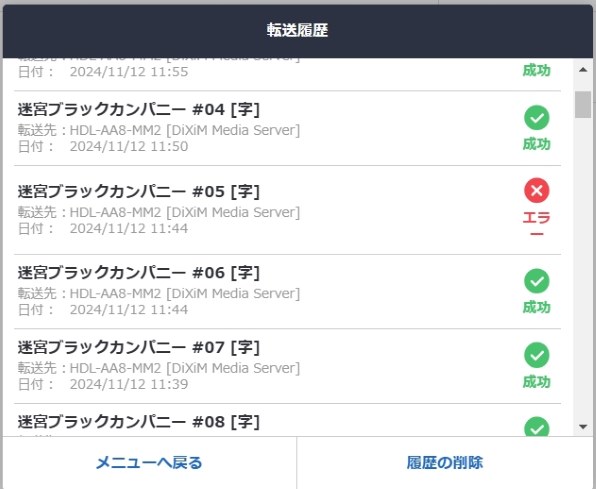Screen dimensions: 596x489
Task: Click the scrollbar up arrow
Action: 583,70
